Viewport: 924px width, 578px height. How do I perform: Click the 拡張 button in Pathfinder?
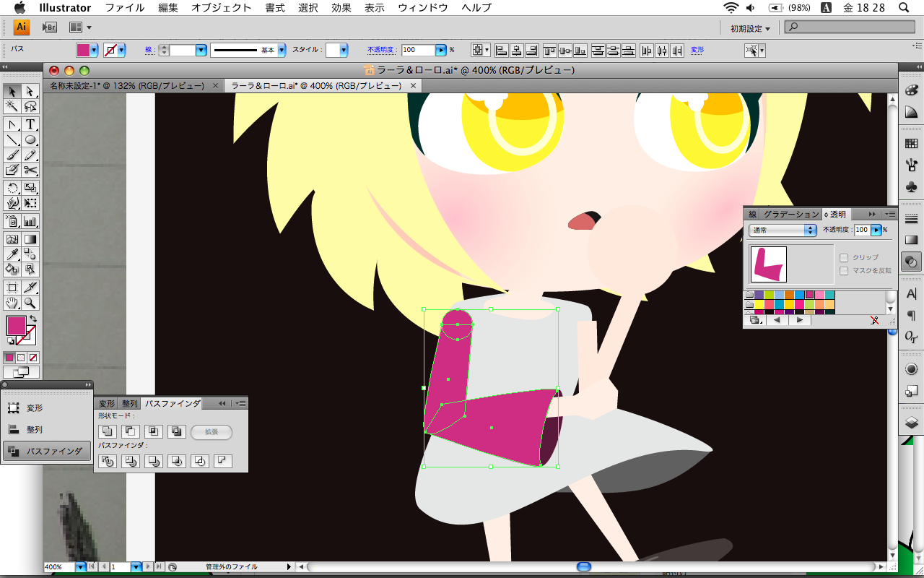pos(212,431)
